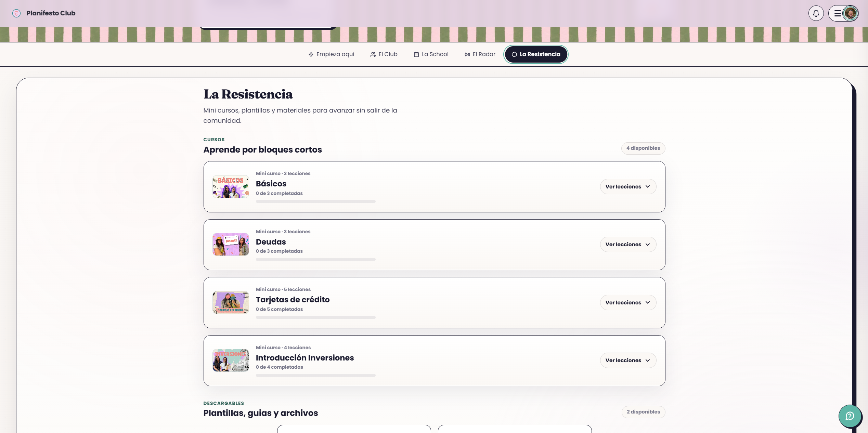Expand Ver lecciones for Básicos
The width and height of the screenshot is (868, 433).
[628, 187]
